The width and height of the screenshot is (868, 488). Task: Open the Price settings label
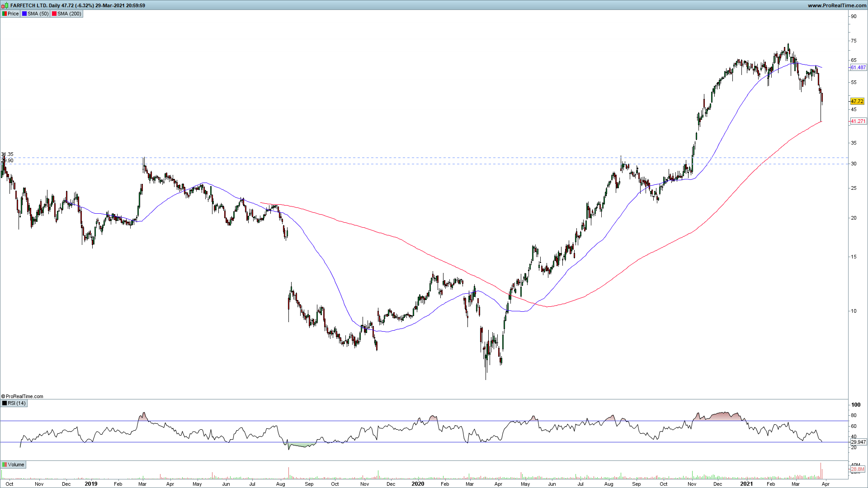[13, 14]
